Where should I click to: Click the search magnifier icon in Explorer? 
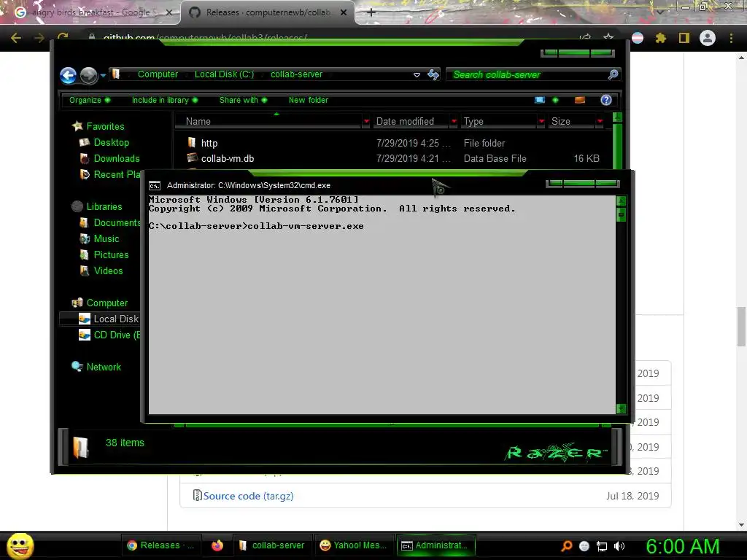point(613,74)
